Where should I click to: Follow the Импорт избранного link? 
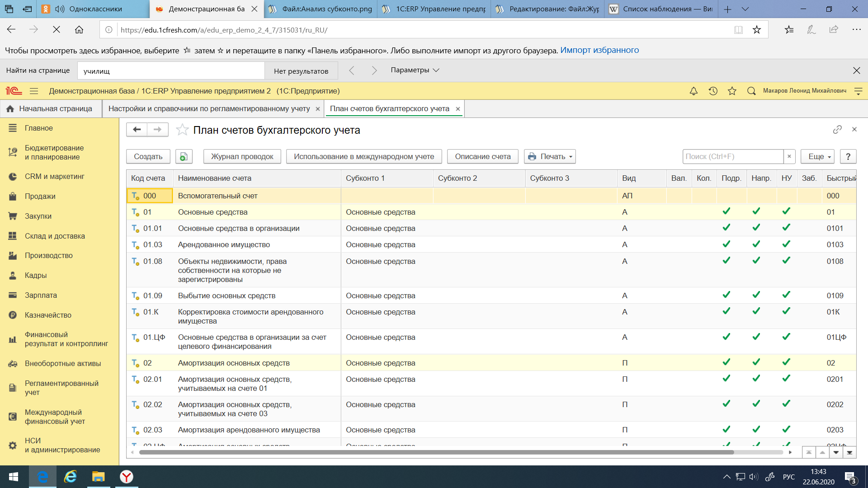(x=599, y=50)
